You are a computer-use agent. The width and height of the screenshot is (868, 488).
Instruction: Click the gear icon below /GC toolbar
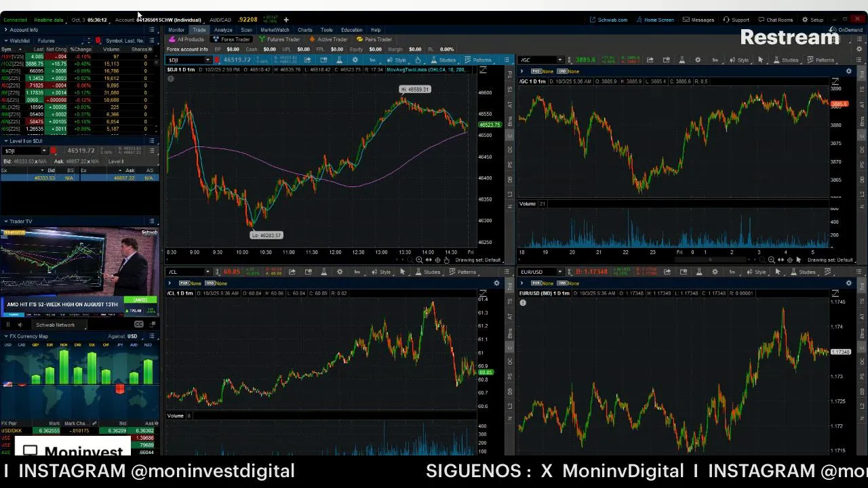point(848,71)
